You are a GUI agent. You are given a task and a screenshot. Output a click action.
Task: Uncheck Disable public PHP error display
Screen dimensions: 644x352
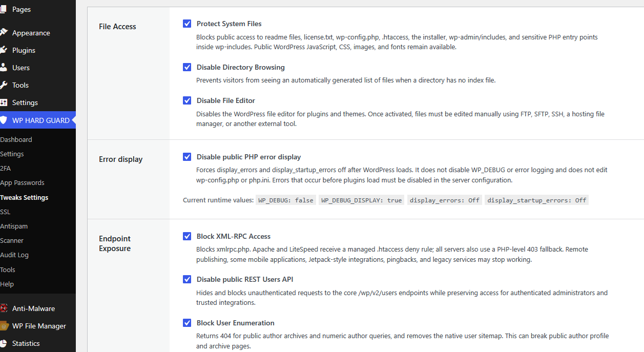[187, 157]
